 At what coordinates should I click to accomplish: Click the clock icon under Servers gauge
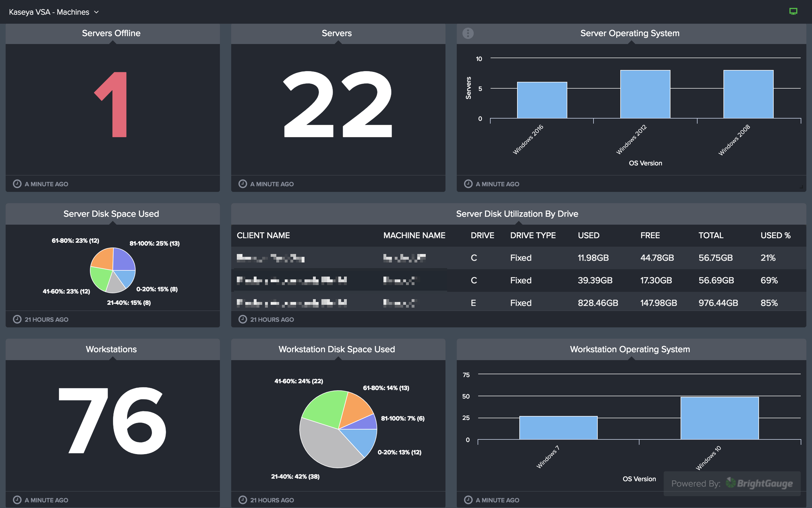[242, 184]
